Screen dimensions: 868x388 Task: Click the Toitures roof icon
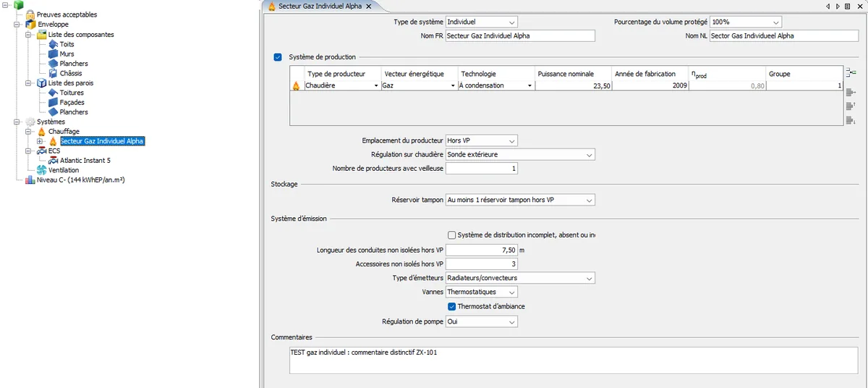(53, 93)
